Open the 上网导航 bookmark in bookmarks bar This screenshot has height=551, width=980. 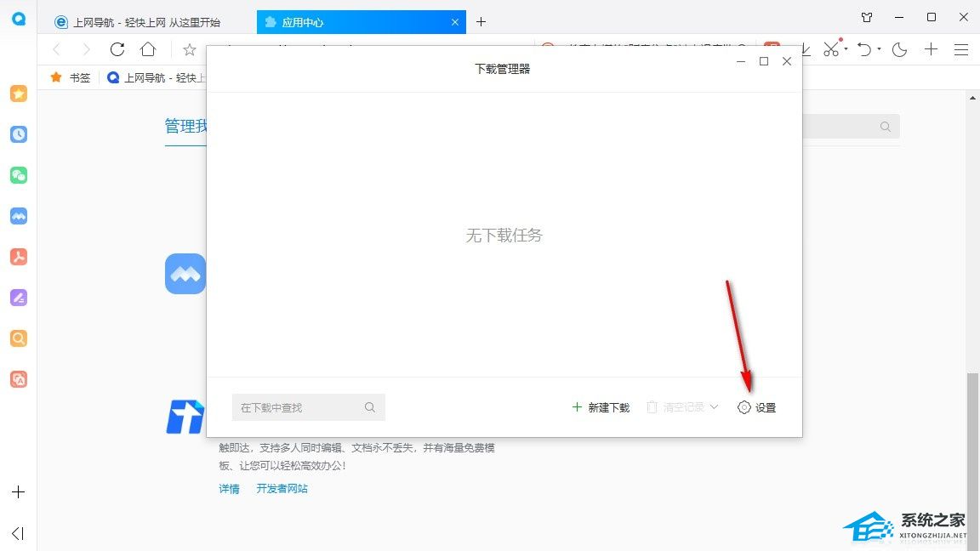tap(157, 77)
